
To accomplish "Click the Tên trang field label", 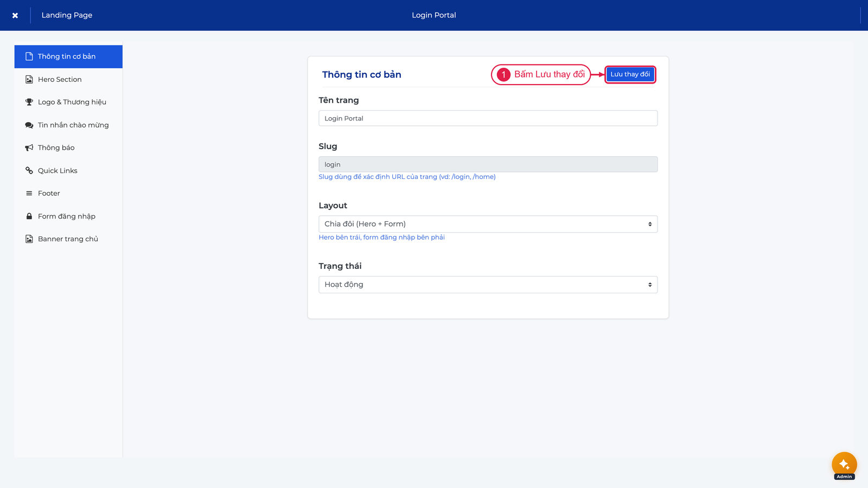I will pyautogui.click(x=339, y=100).
